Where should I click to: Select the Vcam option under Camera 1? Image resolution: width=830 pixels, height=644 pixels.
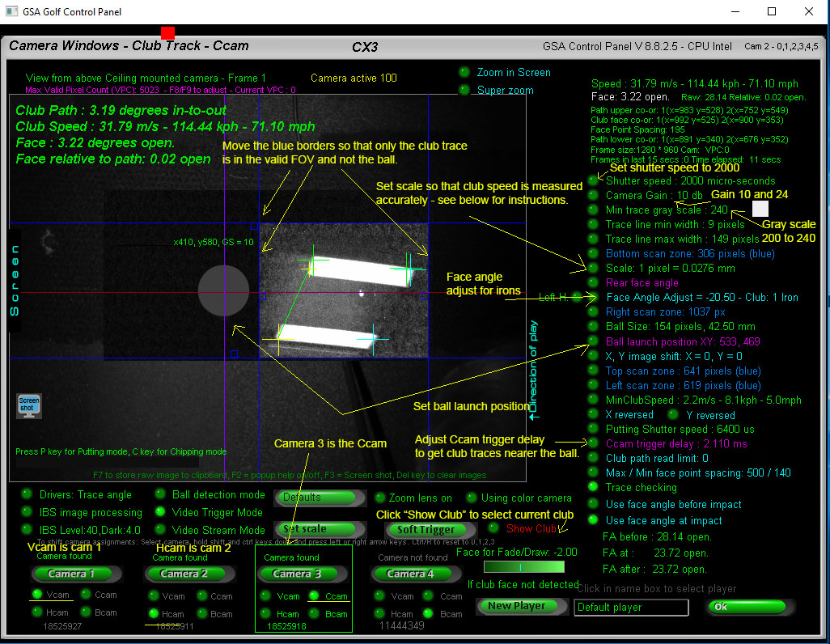coord(53,594)
